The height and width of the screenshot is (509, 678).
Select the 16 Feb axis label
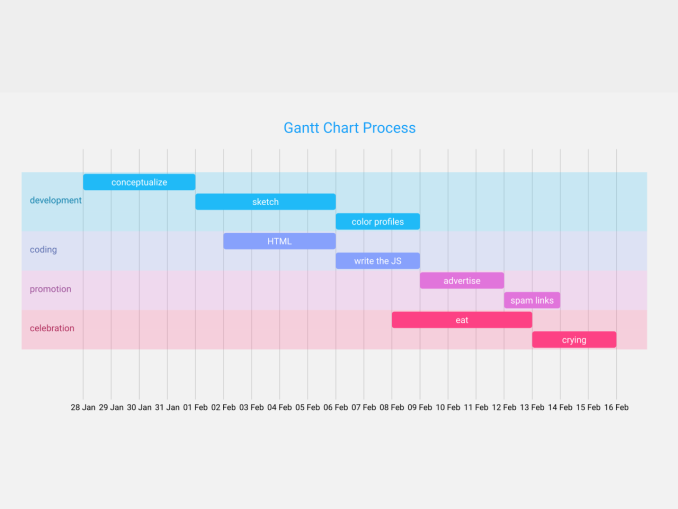[615, 408]
